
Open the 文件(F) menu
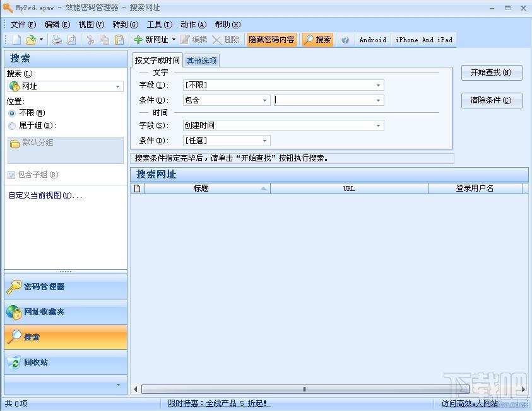click(x=23, y=25)
